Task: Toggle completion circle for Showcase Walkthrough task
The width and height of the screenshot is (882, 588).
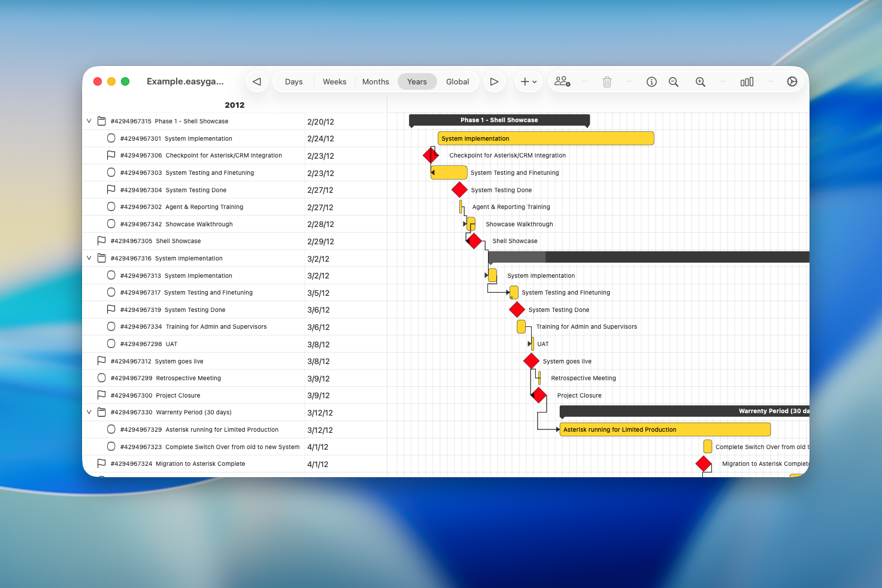Action: point(111,224)
